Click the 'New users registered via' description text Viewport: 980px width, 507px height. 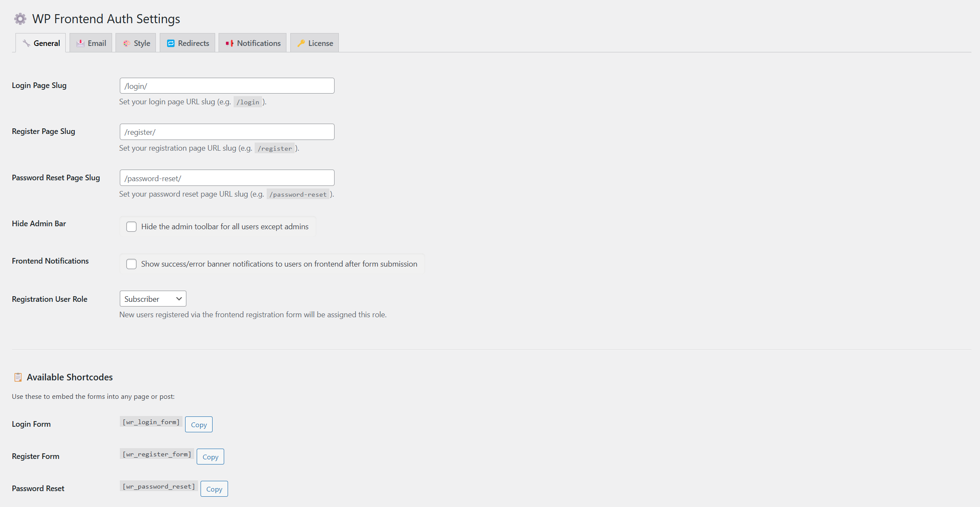(253, 315)
